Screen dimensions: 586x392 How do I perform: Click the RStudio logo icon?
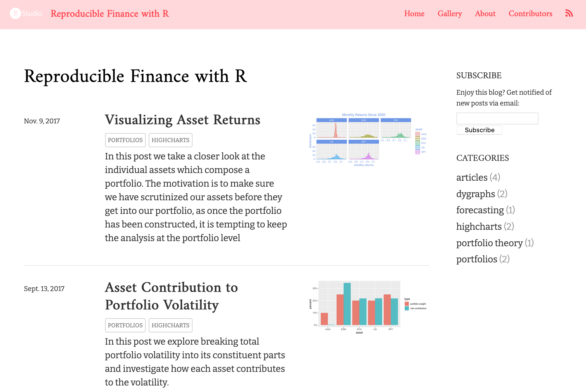click(x=26, y=13)
